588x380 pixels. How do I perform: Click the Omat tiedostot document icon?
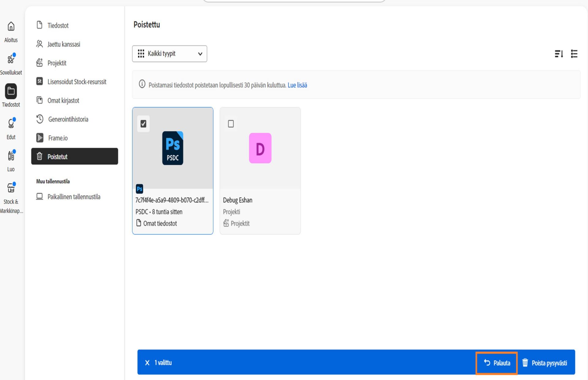click(138, 223)
